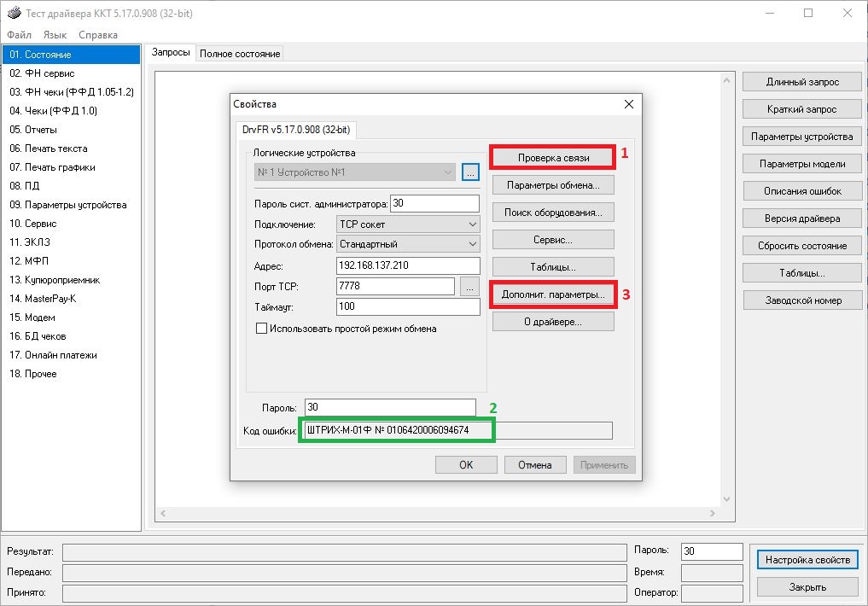
Task: Click the ellipsis button next to Порт TCP
Action: click(469, 287)
